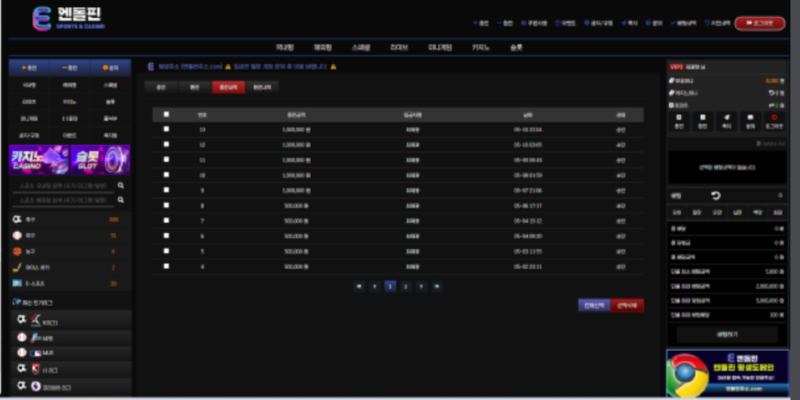Check the box for row number 6
The height and width of the screenshot is (400, 800).
tap(166, 236)
